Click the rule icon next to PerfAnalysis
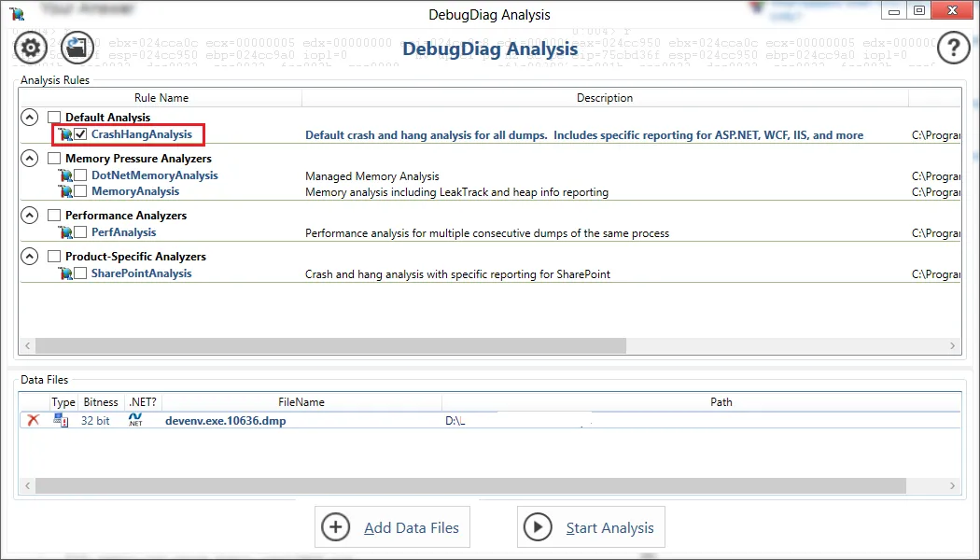This screenshot has width=980, height=560. pos(65,232)
